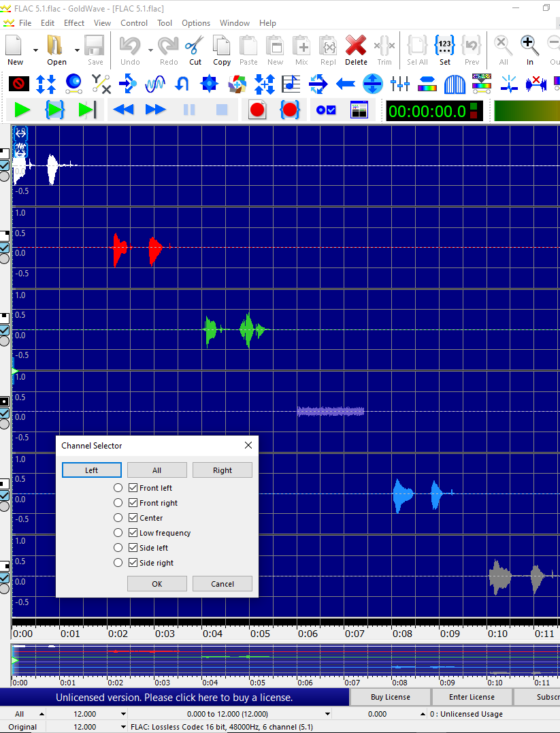The image size is (560, 733).
Task: Expand the Undo history dropdown arrow
Action: coord(150,50)
